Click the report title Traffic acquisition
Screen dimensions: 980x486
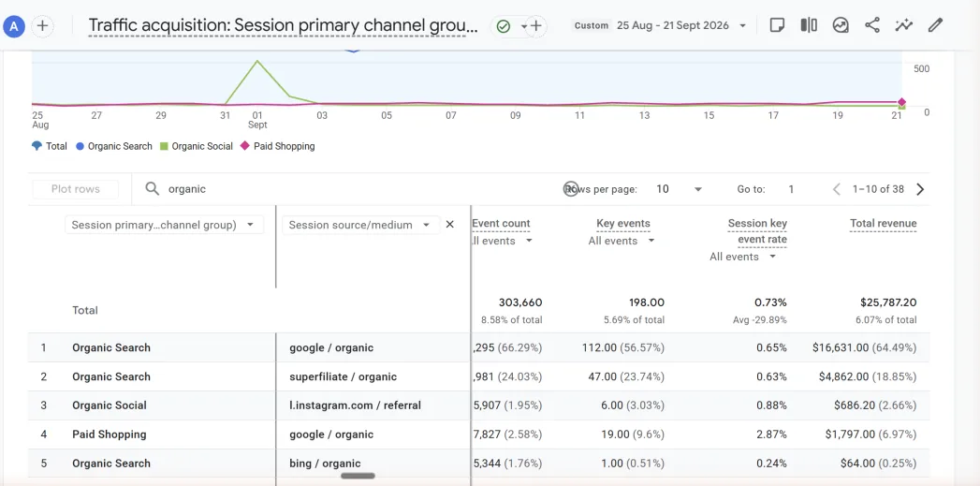[283, 26]
